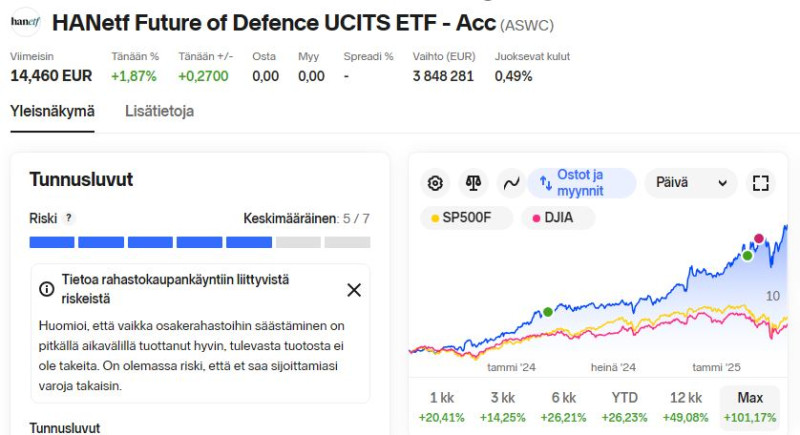Click the risk question mark icon
The image size is (800, 435).
(x=68, y=218)
